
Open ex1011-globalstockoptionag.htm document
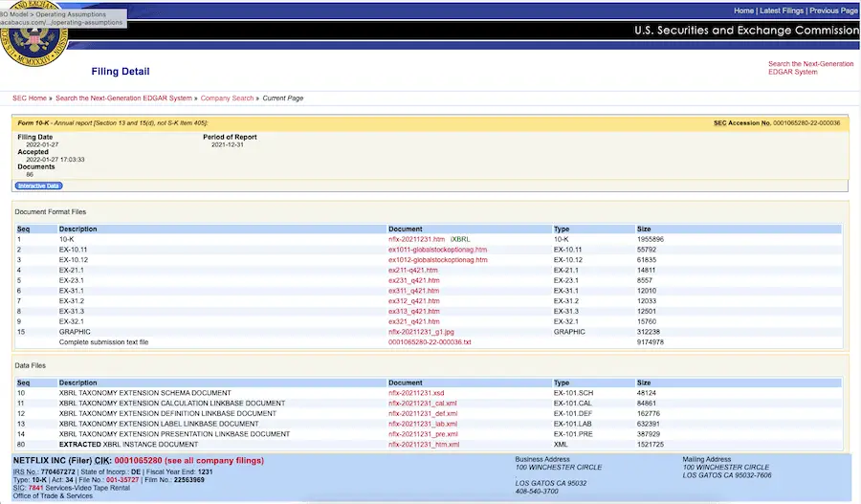coord(437,250)
